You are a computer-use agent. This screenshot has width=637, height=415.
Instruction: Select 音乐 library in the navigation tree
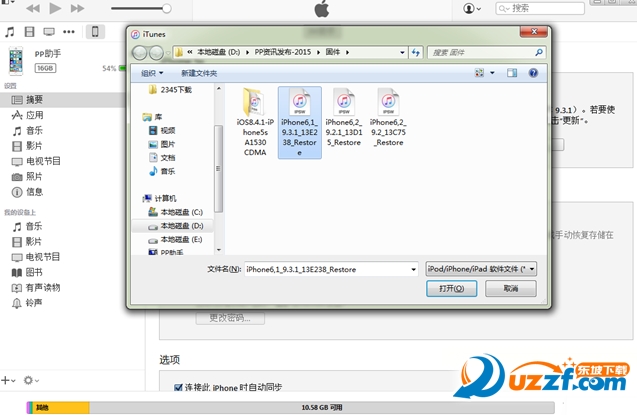(x=162, y=171)
